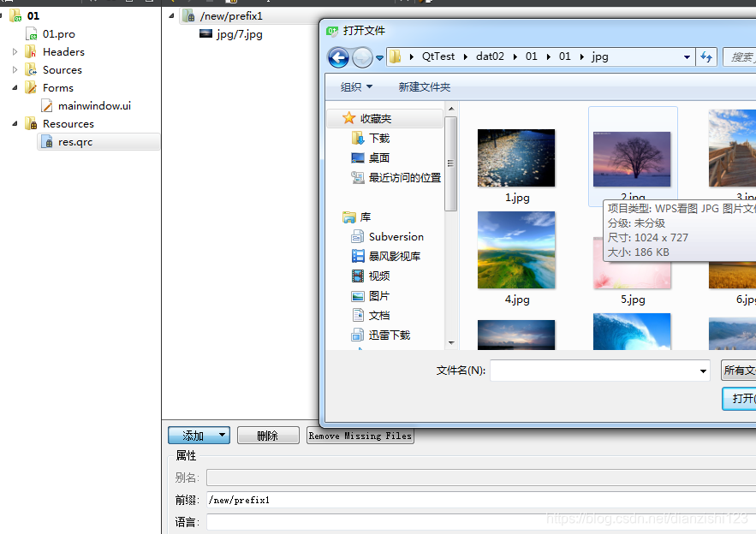Open the address bar history dropdown
The height and width of the screenshot is (534, 756).
click(687, 57)
